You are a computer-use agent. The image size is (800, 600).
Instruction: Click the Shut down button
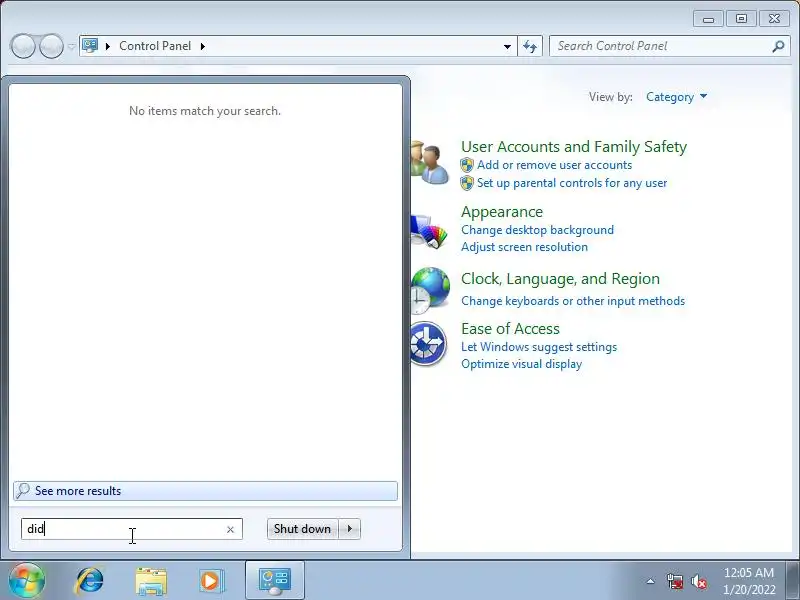[303, 529]
